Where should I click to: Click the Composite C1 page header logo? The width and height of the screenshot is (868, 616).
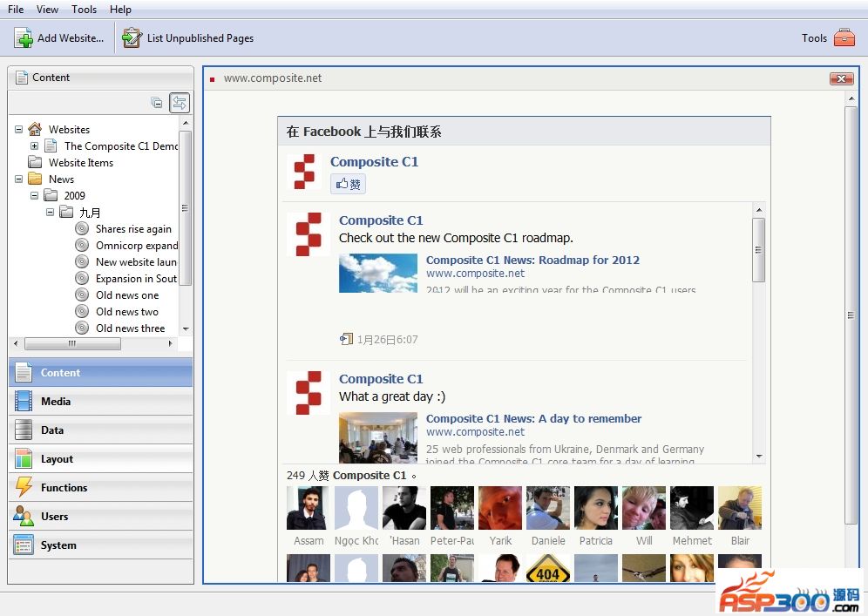304,173
